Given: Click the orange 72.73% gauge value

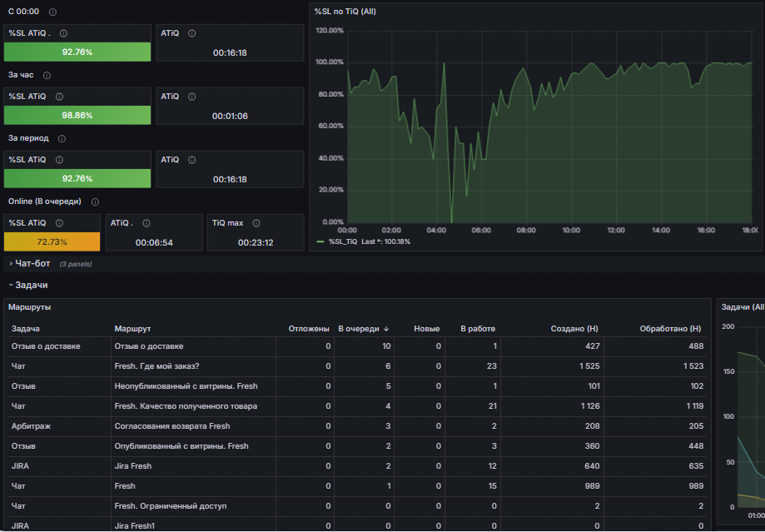Looking at the screenshot, I should pyautogui.click(x=52, y=241).
